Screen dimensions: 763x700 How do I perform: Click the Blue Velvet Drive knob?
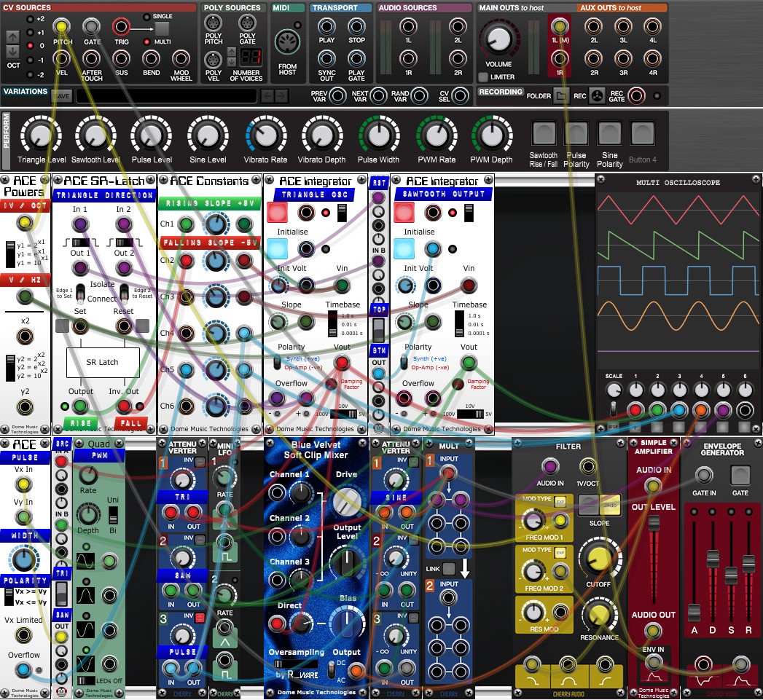346,502
